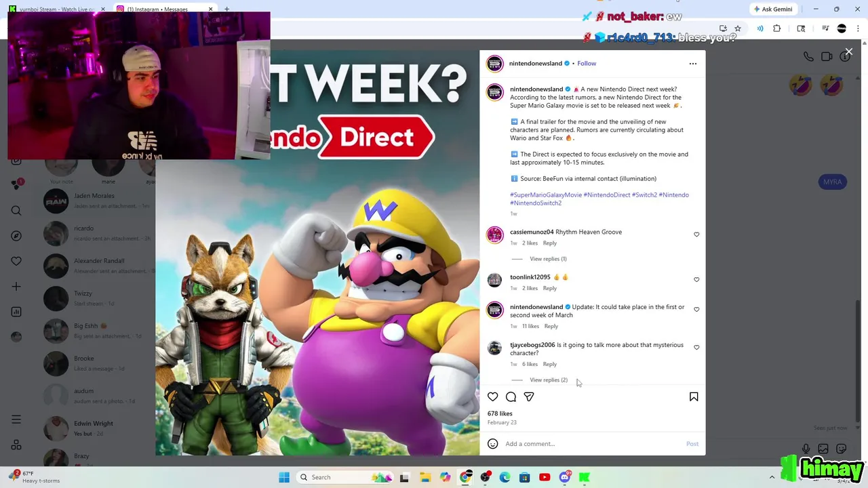The height and width of the screenshot is (488, 868).
Task: Open Discord from the taskbar
Action: tap(564, 477)
